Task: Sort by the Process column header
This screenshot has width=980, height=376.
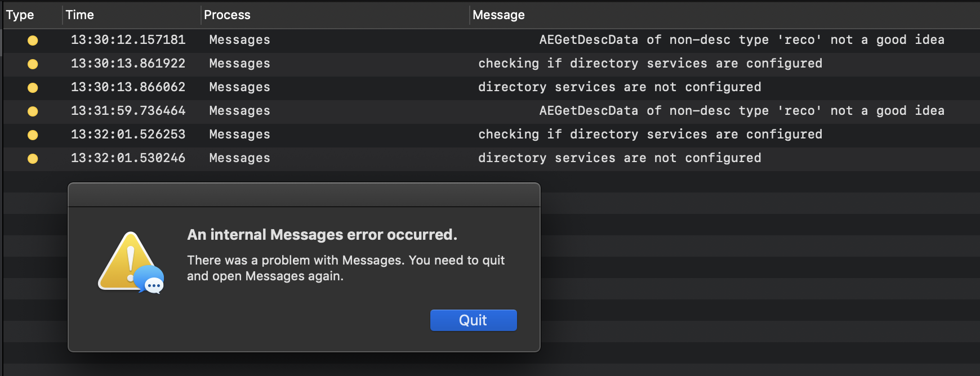Action: point(227,15)
